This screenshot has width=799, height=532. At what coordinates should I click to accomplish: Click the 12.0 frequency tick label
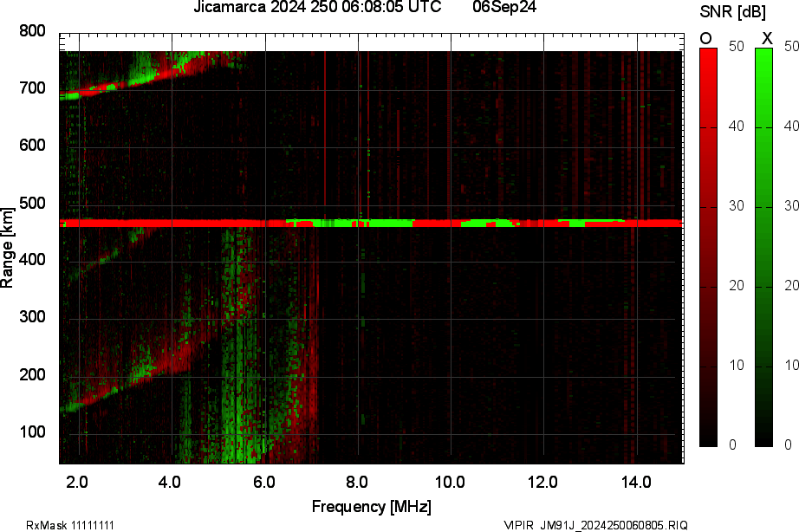coord(542,482)
